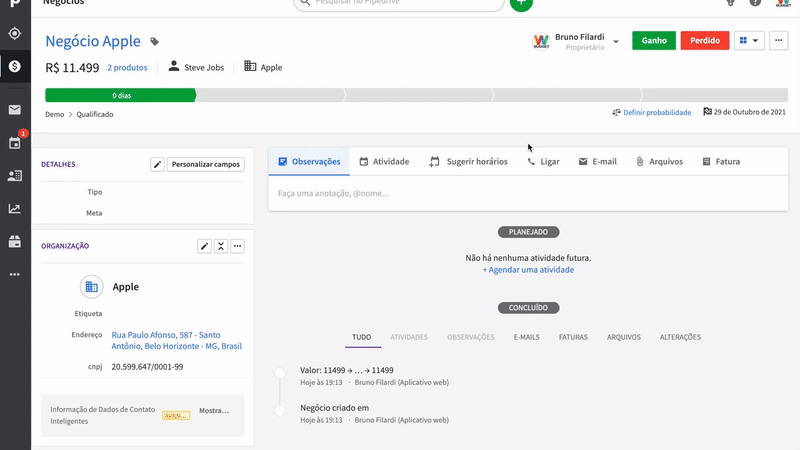This screenshot has height=450, width=800.
Task: Click the Steve Jobs person icon
Action: [x=174, y=66]
